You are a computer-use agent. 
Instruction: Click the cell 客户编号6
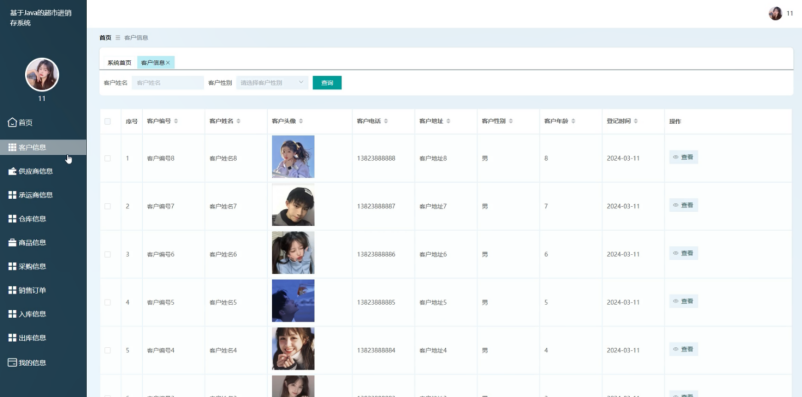pyautogui.click(x=161, y=254)
